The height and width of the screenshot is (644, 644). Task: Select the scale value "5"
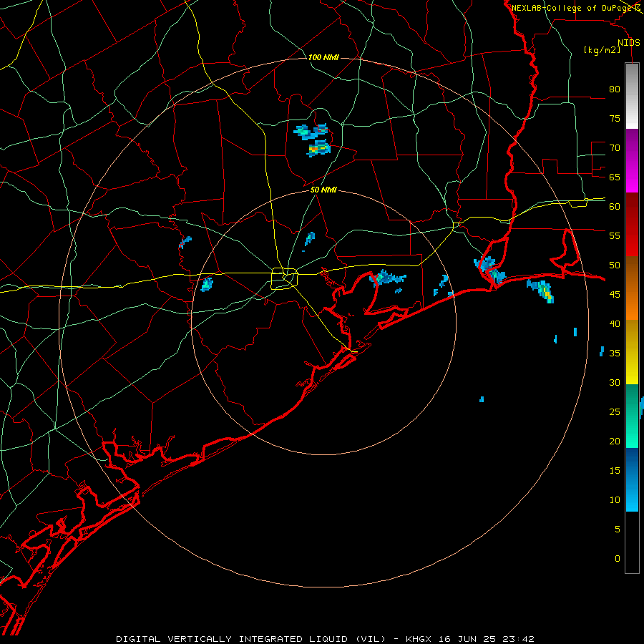pyautogui.click(x=618, y=529)
